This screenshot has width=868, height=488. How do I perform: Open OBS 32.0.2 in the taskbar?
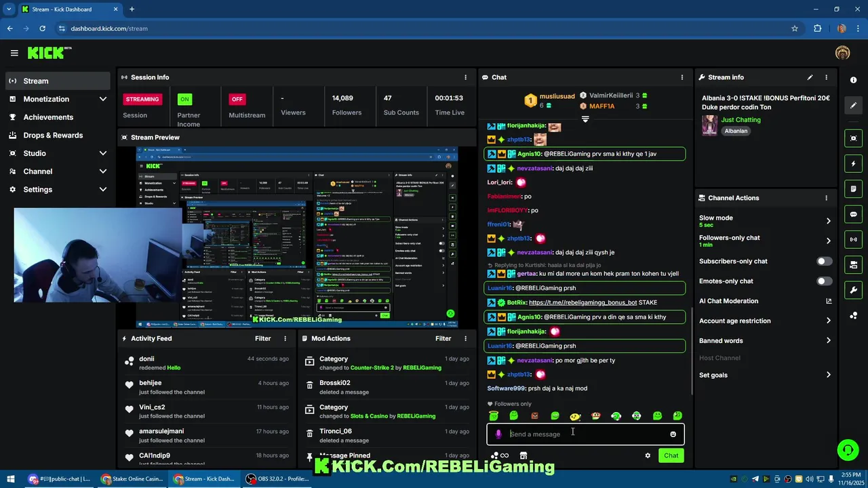click(x=277, y=479)
